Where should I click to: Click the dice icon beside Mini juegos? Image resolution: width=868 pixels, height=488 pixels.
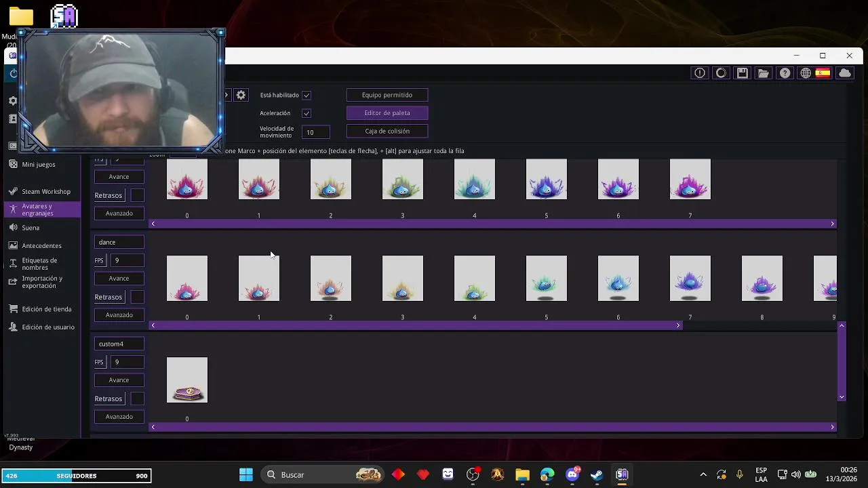[x=13, y=164]
